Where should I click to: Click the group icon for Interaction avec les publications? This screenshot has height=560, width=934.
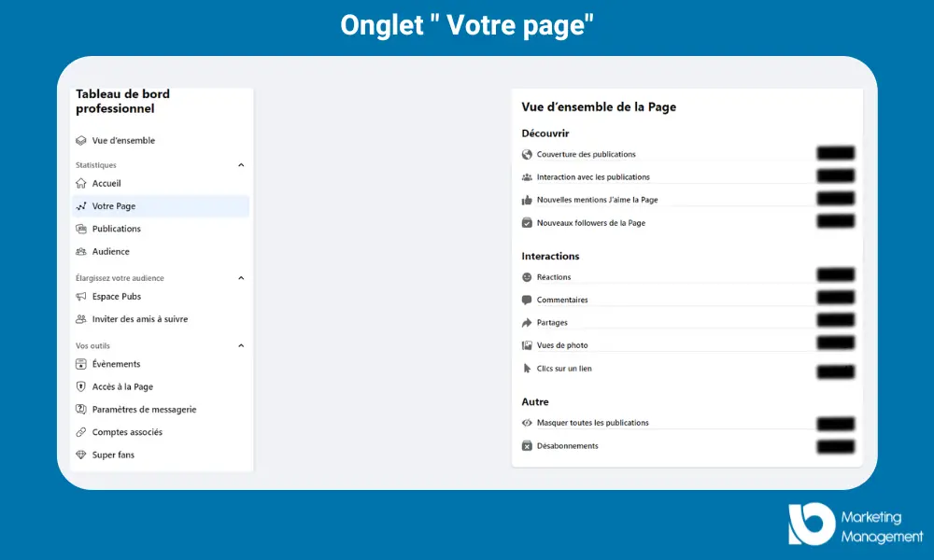(527, 176)
